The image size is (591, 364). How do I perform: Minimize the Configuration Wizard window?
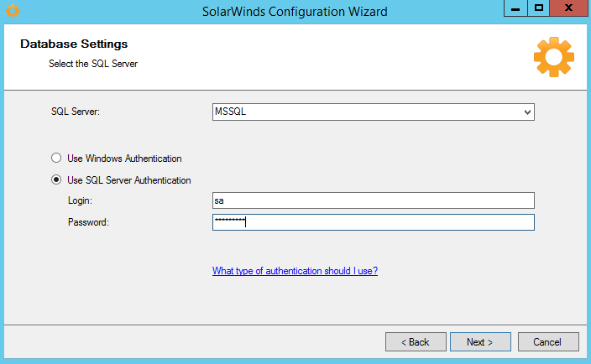pos(515,8)
